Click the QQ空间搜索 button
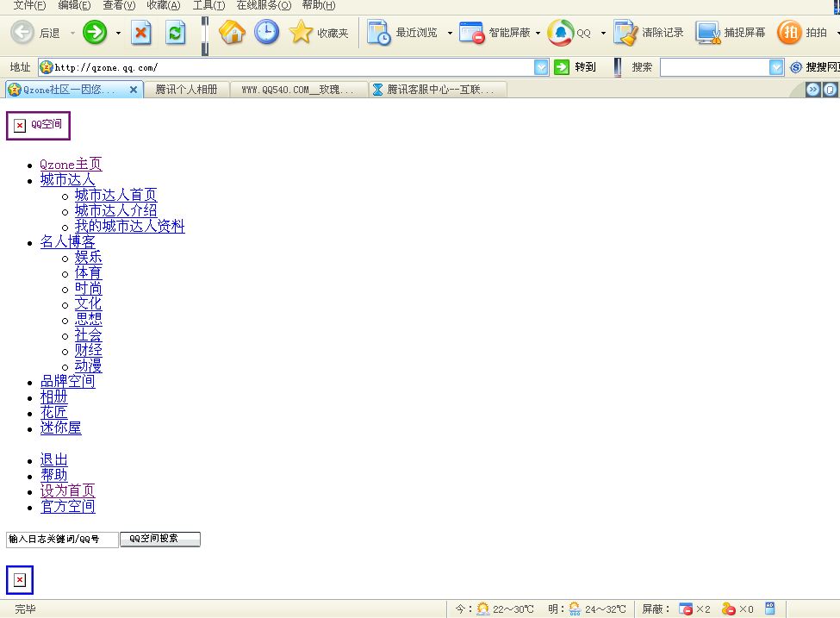The height and width of the screenshot is (618, 840). coord(160,540)
